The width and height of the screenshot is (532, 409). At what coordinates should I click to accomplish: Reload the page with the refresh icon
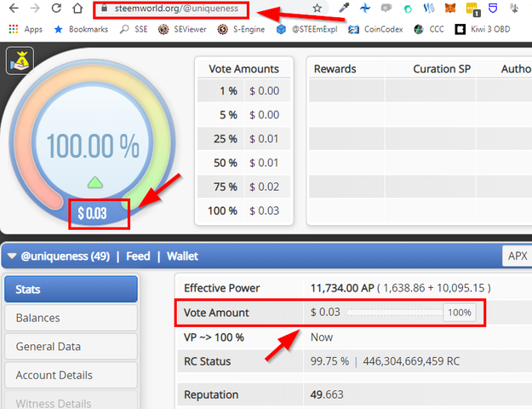[56, 9]
